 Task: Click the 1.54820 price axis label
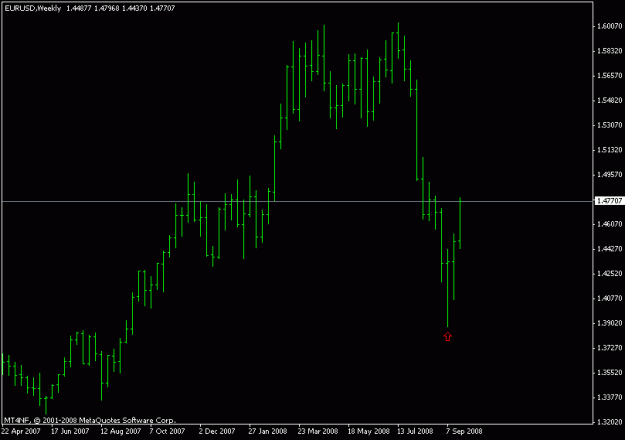(609, 100)
